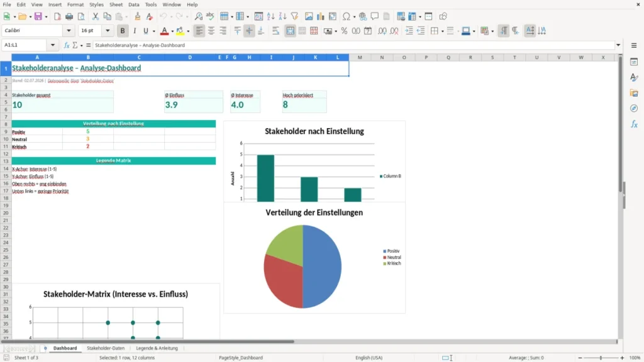
Task: Toggle Align Right
Action: pyautogui.click(x=223, y=31)
